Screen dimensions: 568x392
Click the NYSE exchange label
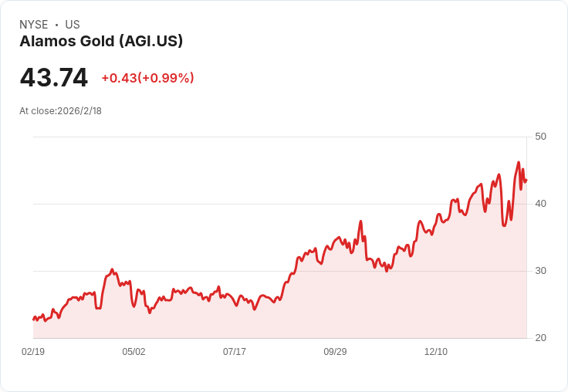(x=34, y=25)
